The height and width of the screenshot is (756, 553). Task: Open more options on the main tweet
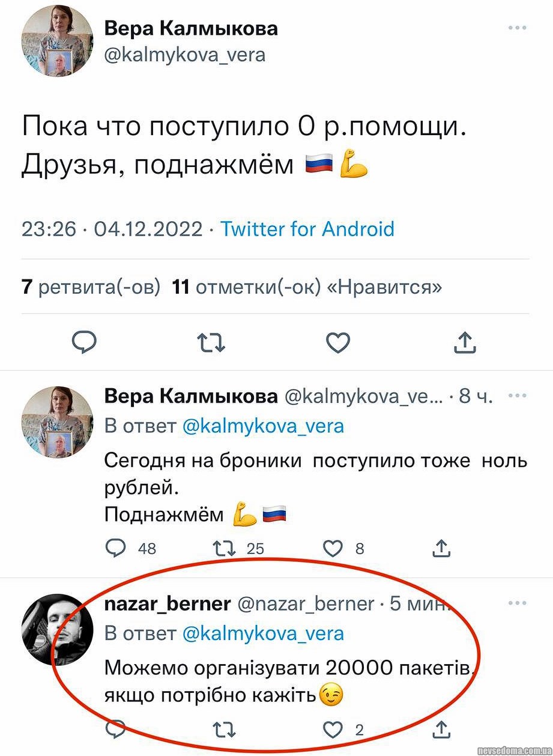click(518, 28)
